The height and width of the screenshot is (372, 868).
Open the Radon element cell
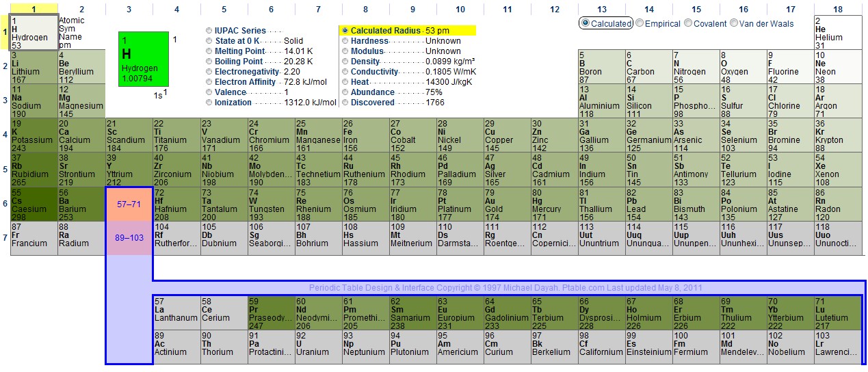coord(838,204)
